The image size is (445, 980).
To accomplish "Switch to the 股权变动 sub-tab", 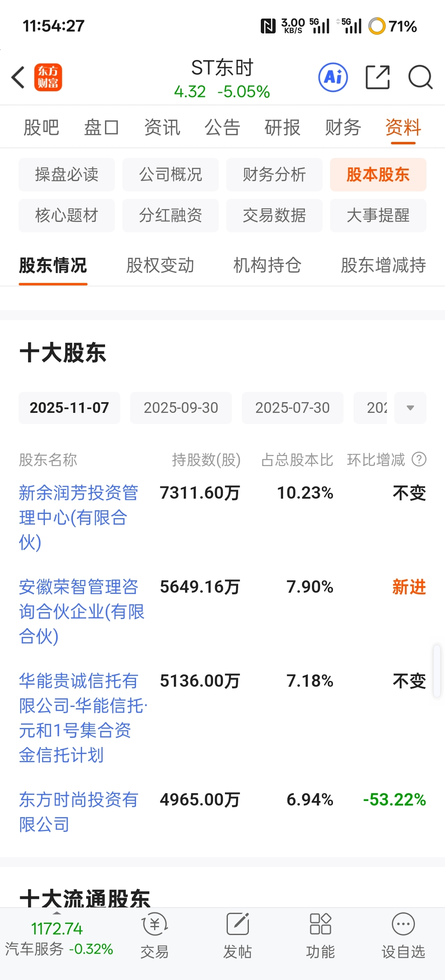I will [160, 265].
